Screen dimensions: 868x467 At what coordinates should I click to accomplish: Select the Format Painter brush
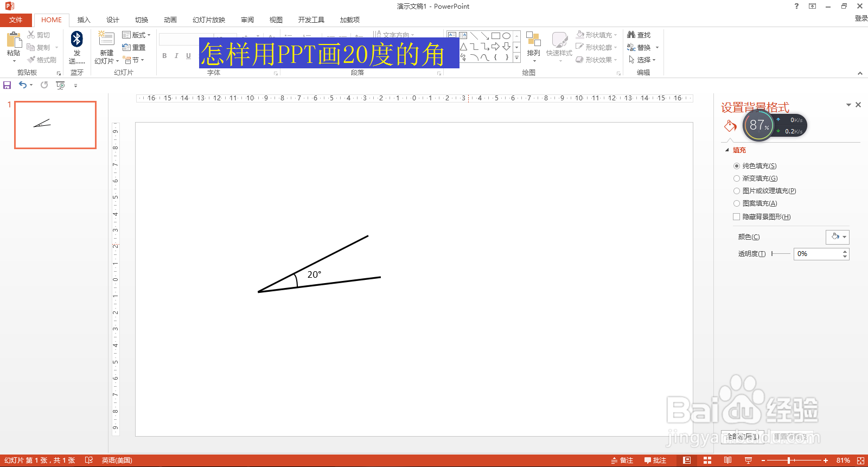point(31,60)
